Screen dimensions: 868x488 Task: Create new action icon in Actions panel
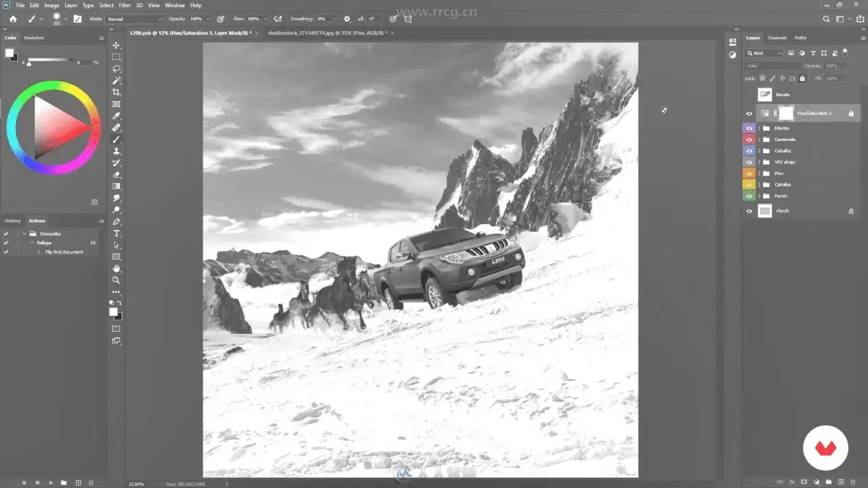coord(77,482)
